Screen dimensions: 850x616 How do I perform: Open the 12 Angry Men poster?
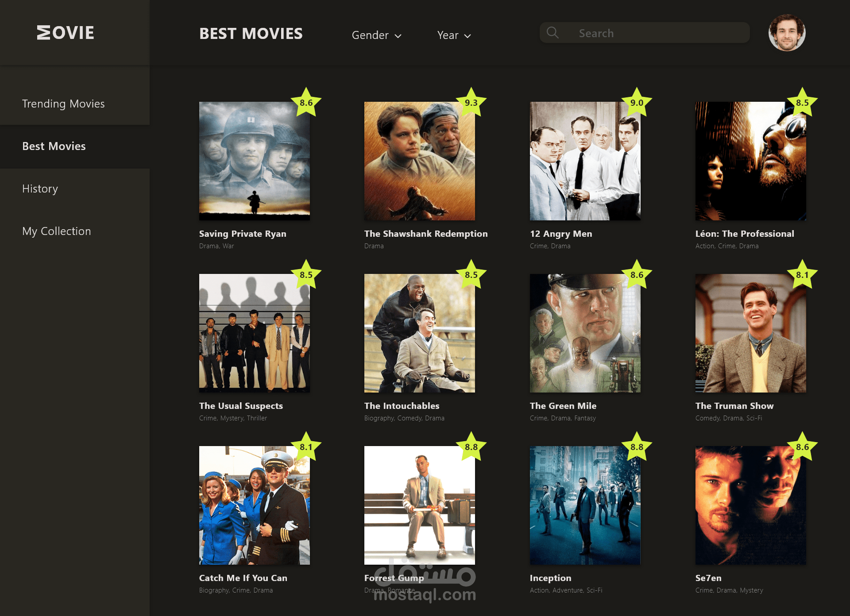(585, 161)
